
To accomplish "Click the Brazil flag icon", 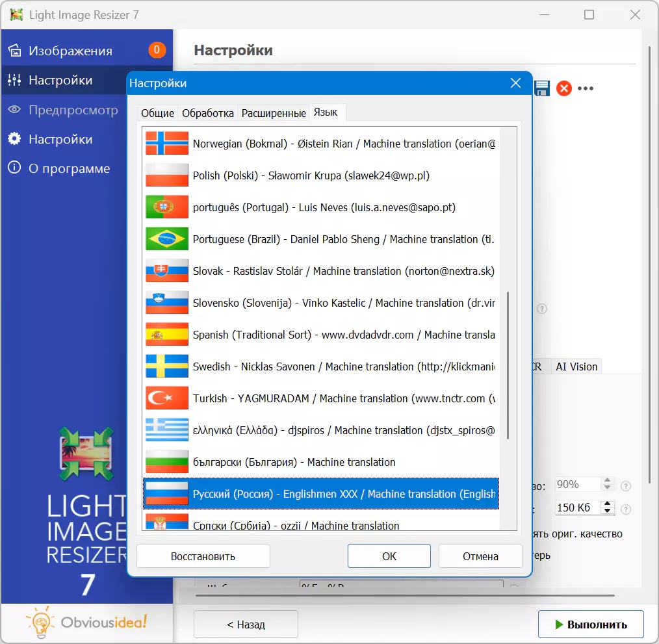I will [167, 238].
